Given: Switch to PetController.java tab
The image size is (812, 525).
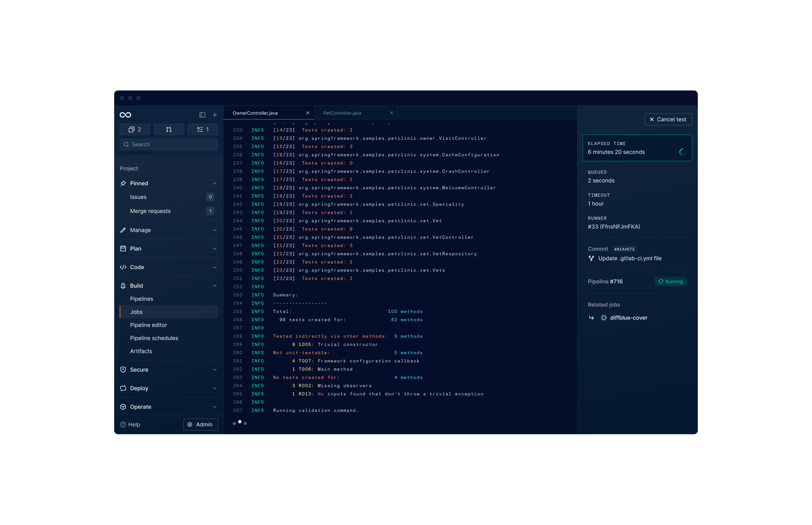Looking at the screenshot, I should click(x=342, y=113).
